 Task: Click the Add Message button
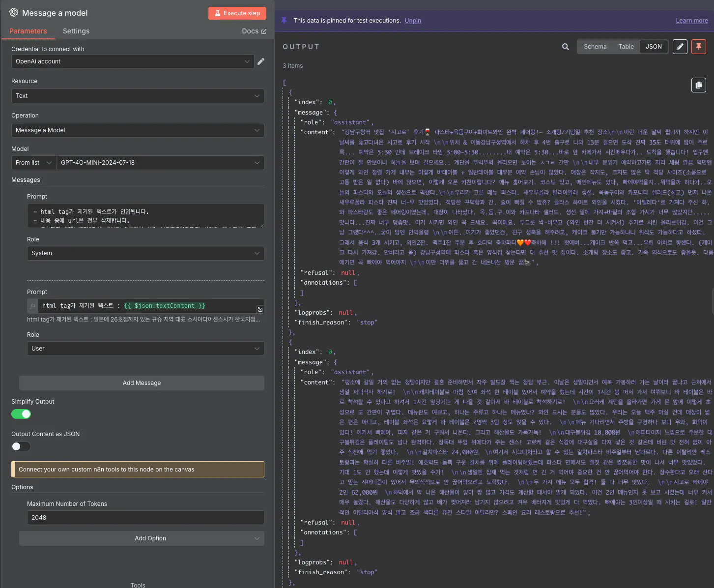tap(142, 383)
